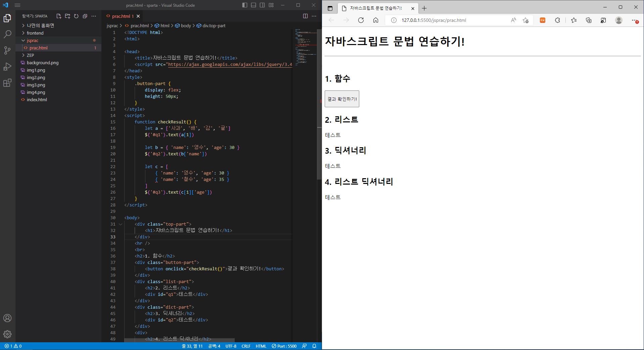Change indentation via 공백: 4
The height and width of the screenshot is (350, 644).
[x=214, y=346]
